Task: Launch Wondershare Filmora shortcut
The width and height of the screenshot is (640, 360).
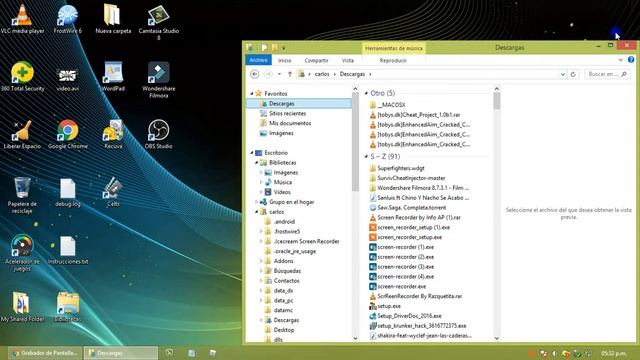Action: (x=158, y=80)
